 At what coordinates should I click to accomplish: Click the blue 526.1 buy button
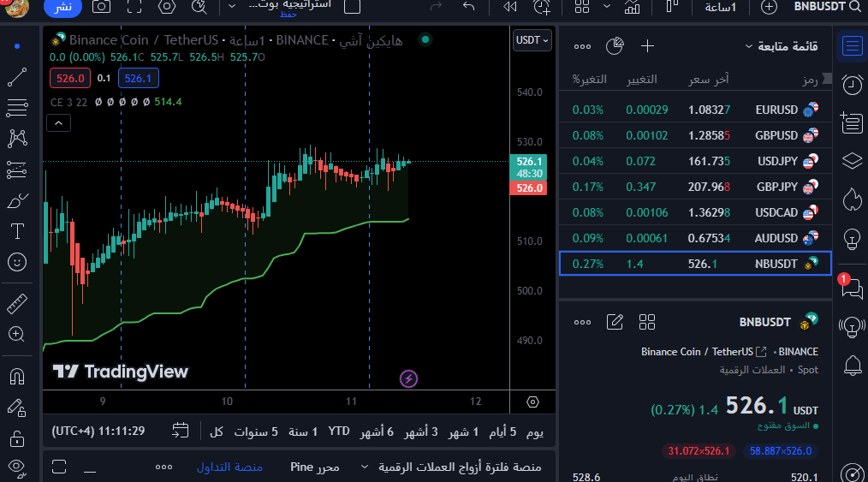tap(138, 78)
